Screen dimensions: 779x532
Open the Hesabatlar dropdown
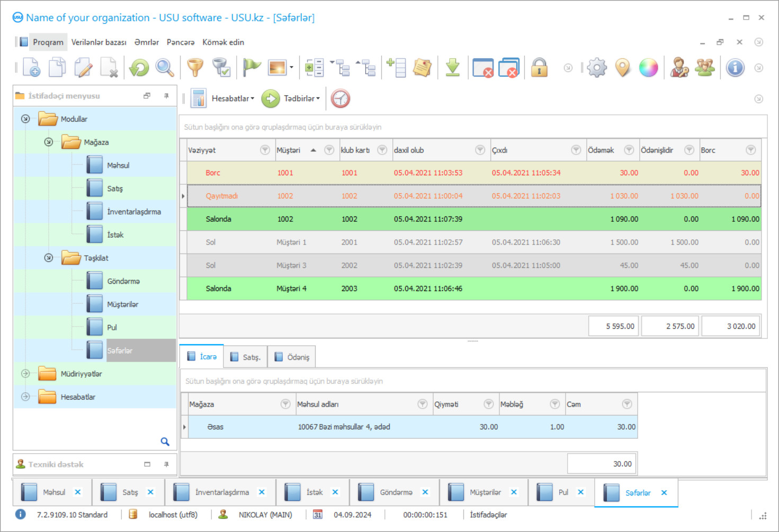(x=232, y=98)
